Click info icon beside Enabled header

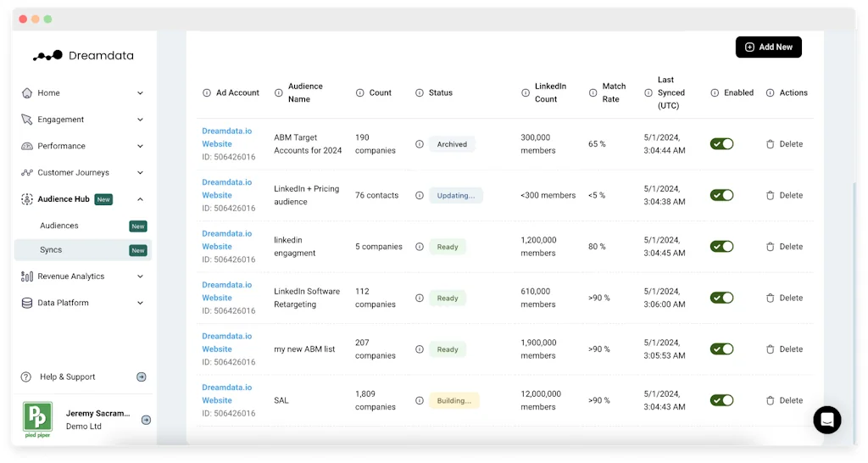pyautogui.click(x=715, y=93)
